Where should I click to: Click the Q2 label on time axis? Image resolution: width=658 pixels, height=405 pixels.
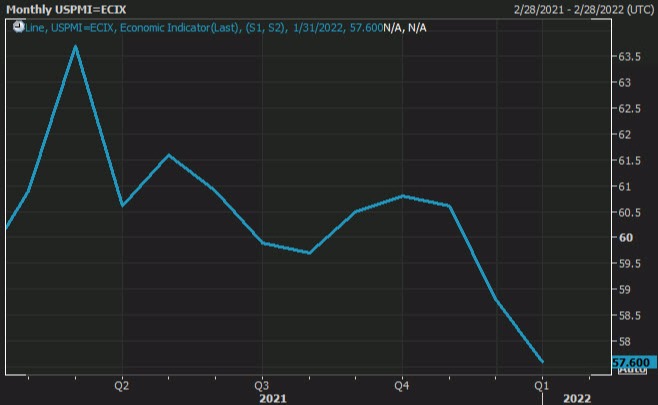point(121,385)
